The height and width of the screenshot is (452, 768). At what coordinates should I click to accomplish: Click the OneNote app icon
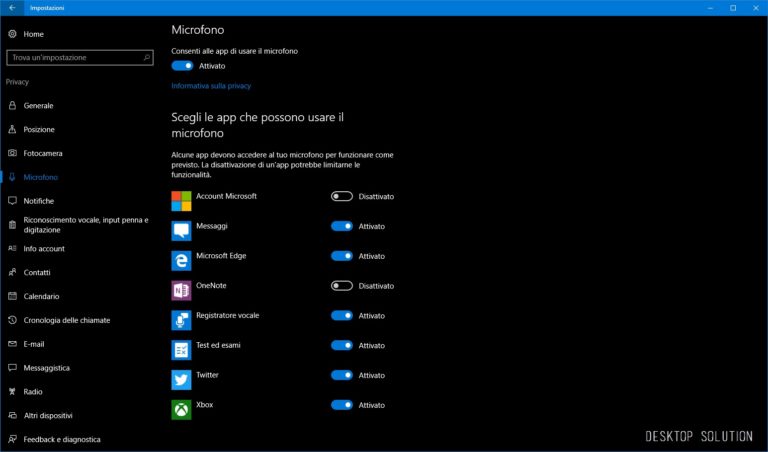tap(181, 290)
